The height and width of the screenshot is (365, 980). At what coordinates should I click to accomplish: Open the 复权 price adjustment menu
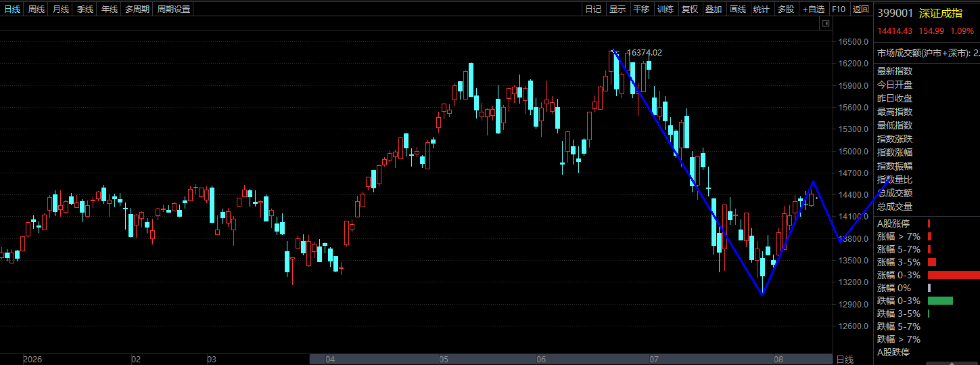pos(690,9)
